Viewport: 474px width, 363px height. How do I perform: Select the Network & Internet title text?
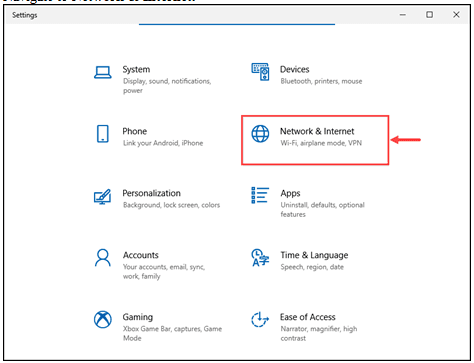[317, 131]
